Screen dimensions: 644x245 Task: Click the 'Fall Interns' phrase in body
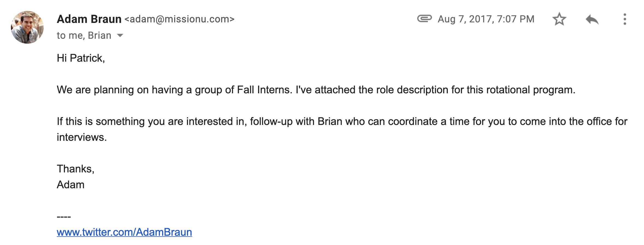pyautogui.click(x=263, y=90)
